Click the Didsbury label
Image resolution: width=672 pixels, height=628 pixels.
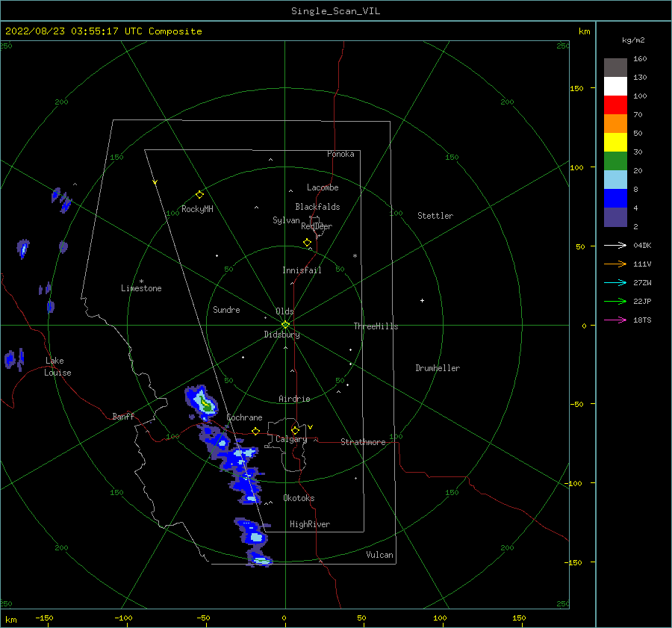tap(281, 335)
